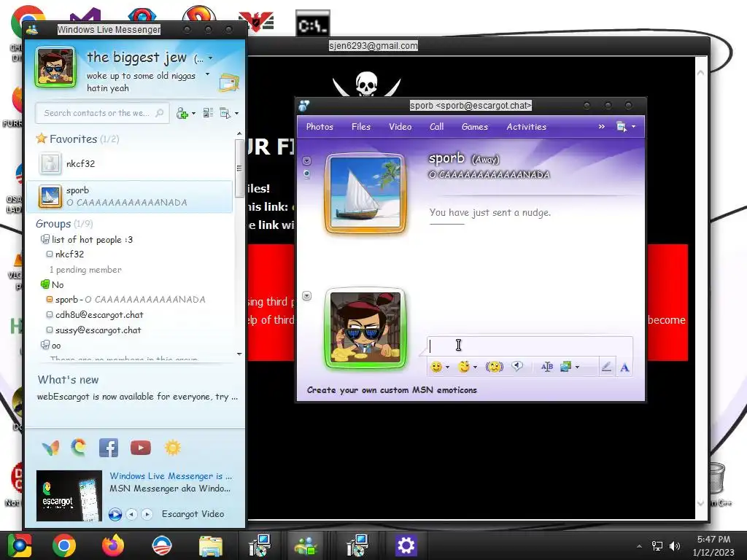Change the message font with A icon

[x=624, y=367]
